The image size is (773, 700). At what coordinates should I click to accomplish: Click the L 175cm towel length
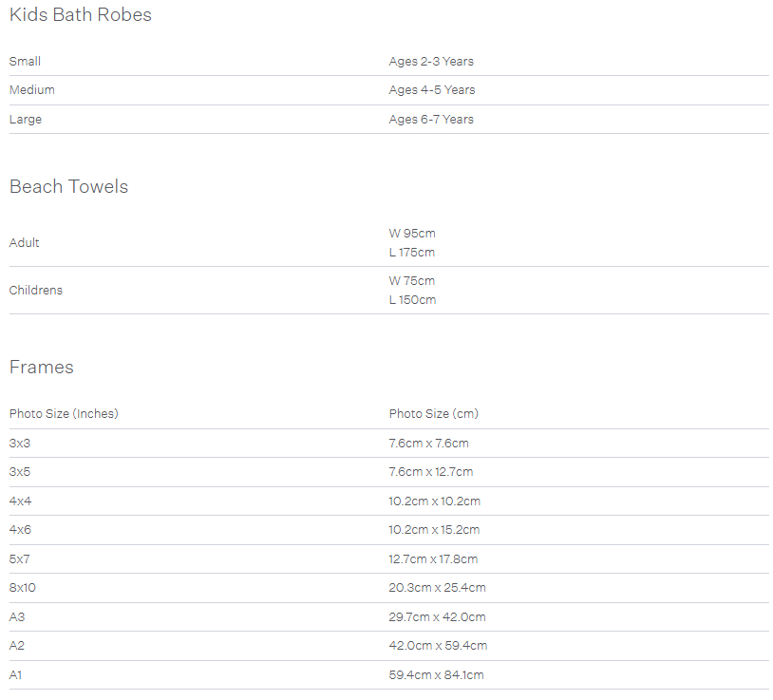[x=411, y=253]
